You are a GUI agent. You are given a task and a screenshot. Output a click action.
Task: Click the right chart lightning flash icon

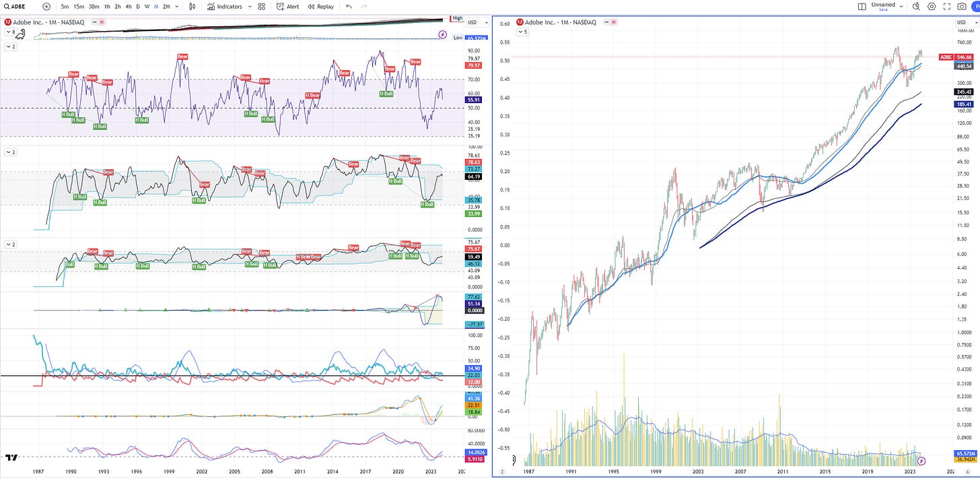pos(922,461)
